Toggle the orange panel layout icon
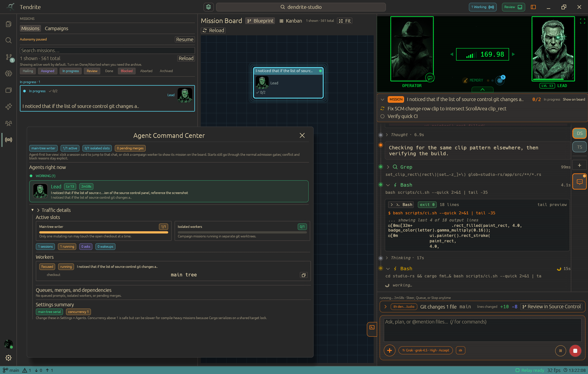Screen dimensions: 588x374 point(533,7)
